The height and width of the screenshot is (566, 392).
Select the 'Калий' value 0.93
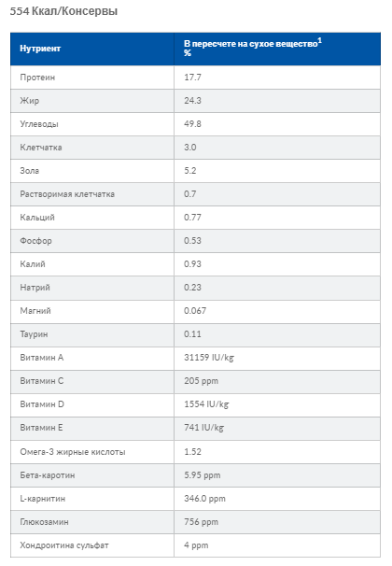[192, 264]
